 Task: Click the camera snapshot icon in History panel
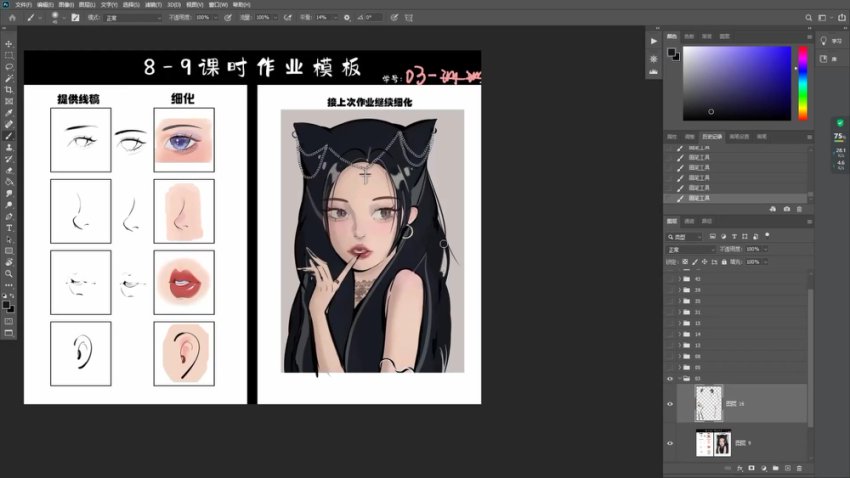click(x=787, y=209)
